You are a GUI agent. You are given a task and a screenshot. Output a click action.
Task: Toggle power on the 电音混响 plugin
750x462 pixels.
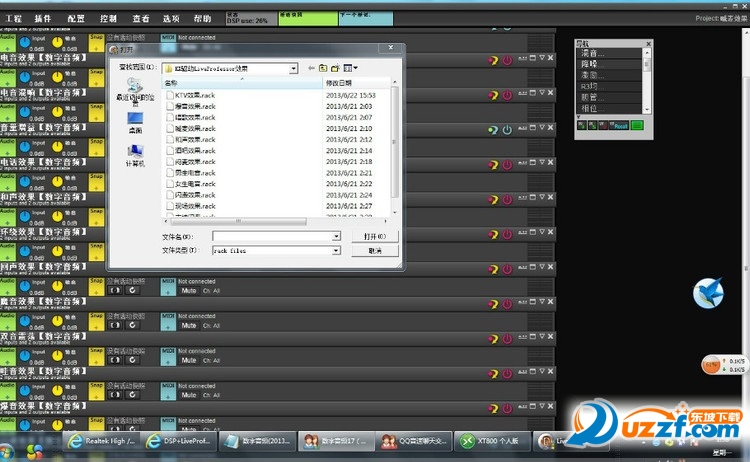(507, 96)
